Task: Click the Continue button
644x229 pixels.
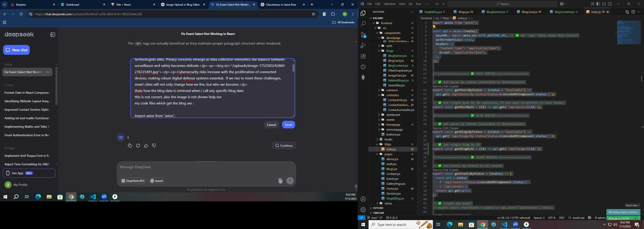Action: (x=284, y=146)
